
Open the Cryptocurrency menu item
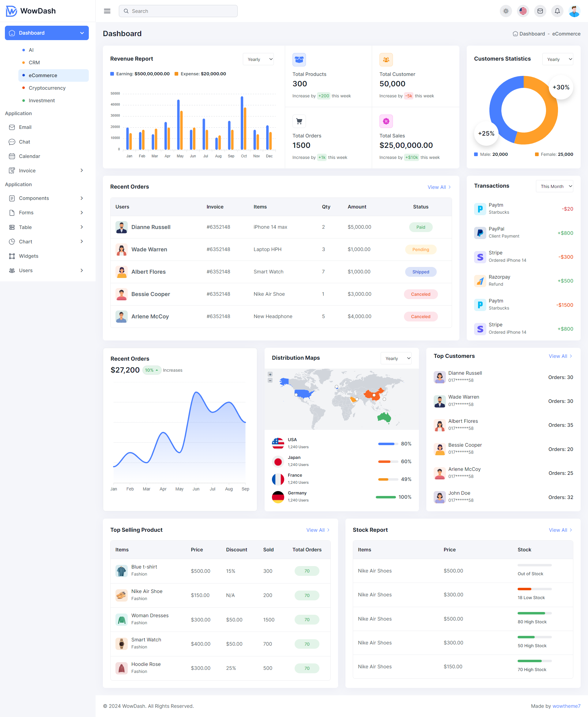pyautogui.click(x=47, y=88)
